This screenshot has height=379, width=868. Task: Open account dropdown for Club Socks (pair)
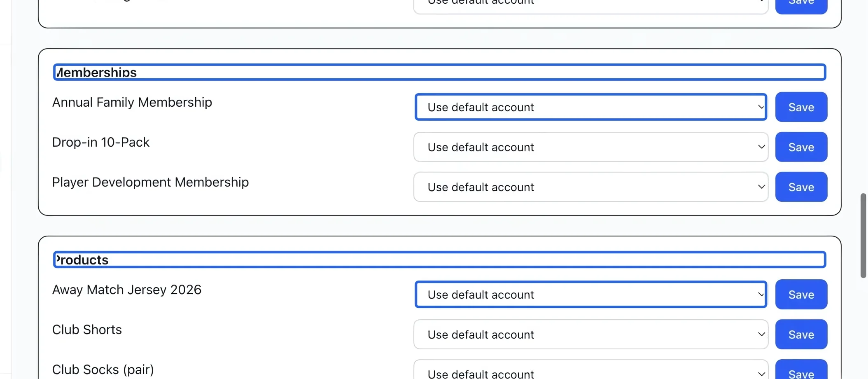pyautogui.click(x=590, y=370)
